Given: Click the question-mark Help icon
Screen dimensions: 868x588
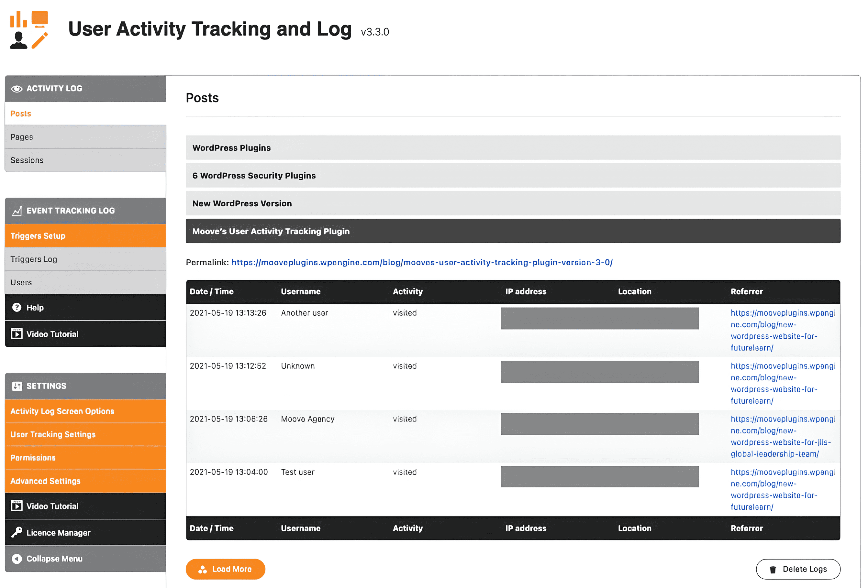Looking at the screenshot, I should coord(17,307).
